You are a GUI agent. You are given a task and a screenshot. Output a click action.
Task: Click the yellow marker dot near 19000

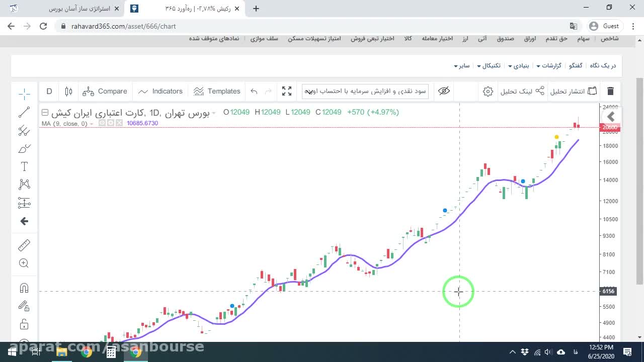tap(556, 137)
